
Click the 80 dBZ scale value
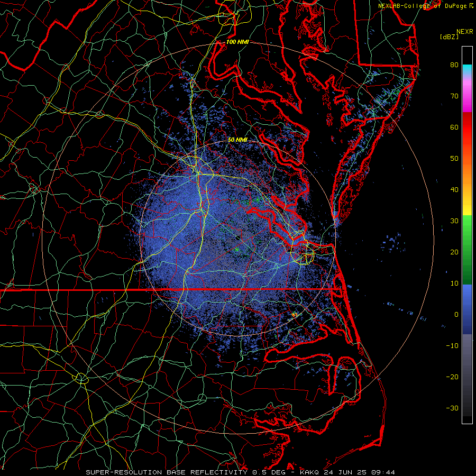point(454,65)
